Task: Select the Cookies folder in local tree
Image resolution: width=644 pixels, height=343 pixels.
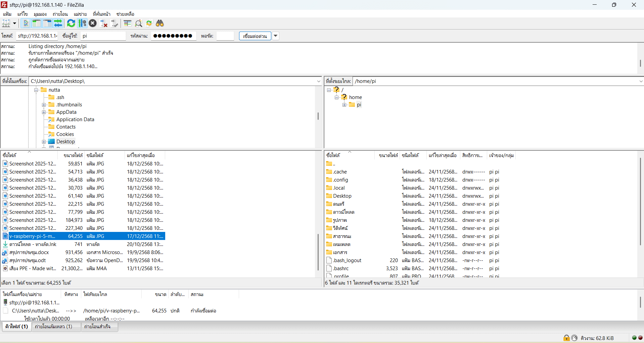Action: 65,134
